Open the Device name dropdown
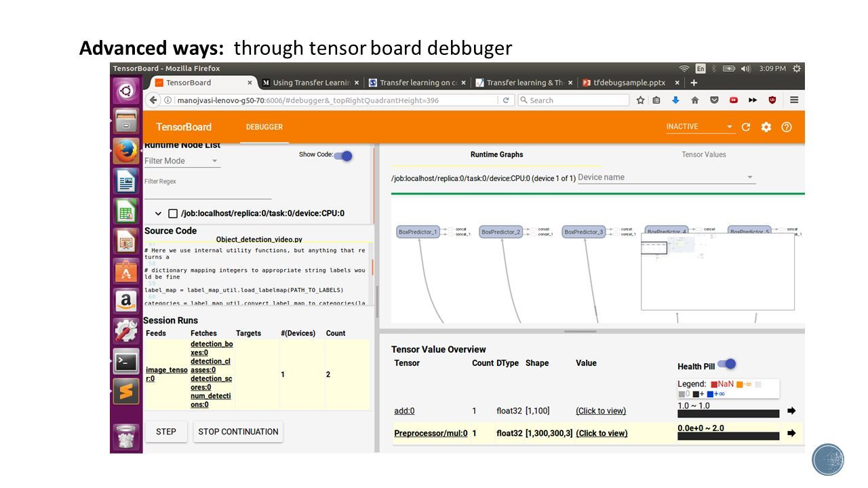 666,178
